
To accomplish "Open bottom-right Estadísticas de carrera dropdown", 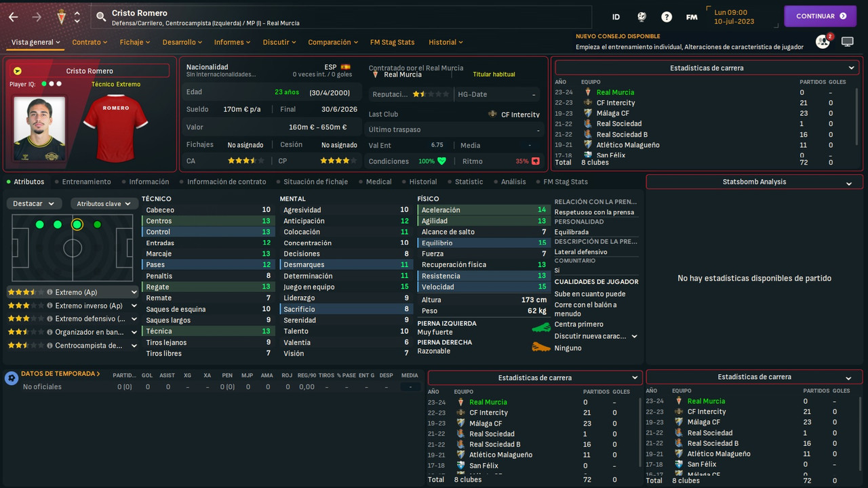I will [754, 377].
